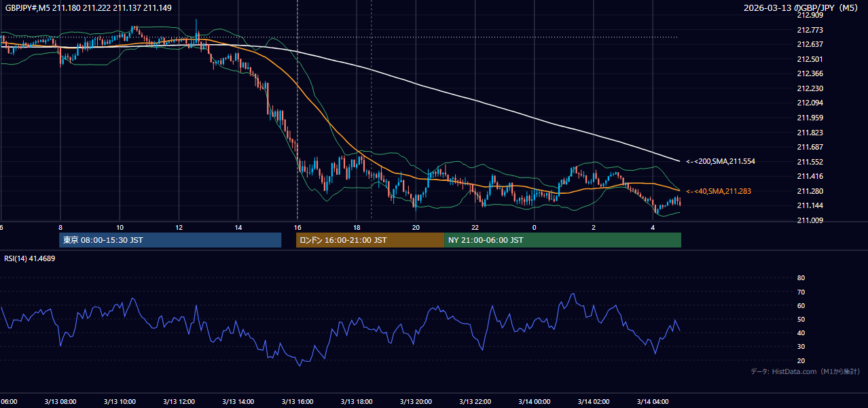
Task: Click the price axis value 212.501
Action: click(x=810, y=59)
